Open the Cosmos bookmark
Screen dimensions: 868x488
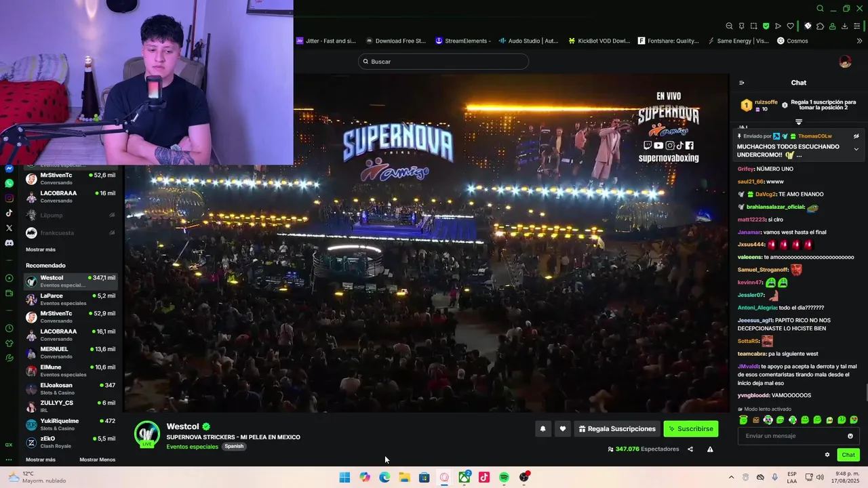tap(792, 41)
